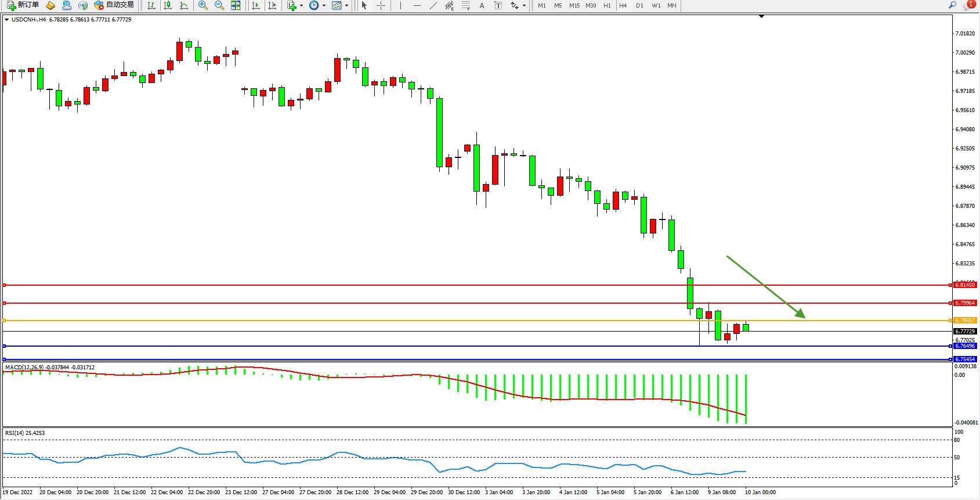Tile chart windows with the grid icon
The image size is (980, 500).
pyautogui.click(x=236, y=5)
